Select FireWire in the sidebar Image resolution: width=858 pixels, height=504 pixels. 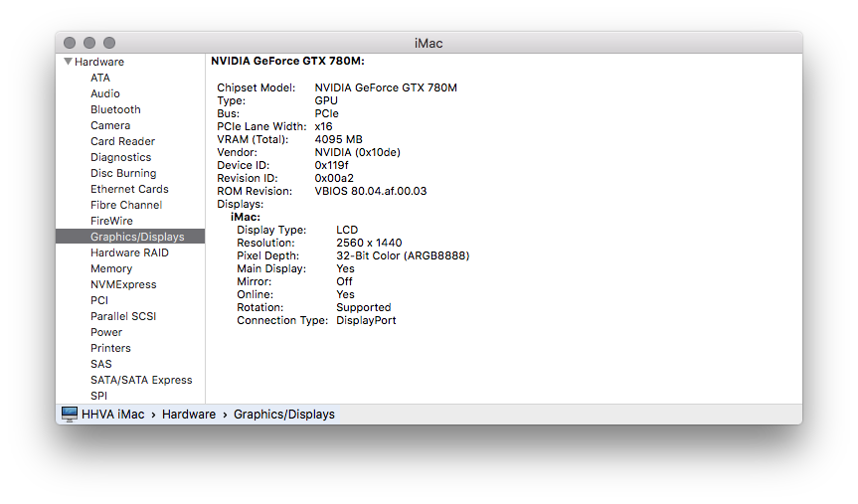coord(111,221)
